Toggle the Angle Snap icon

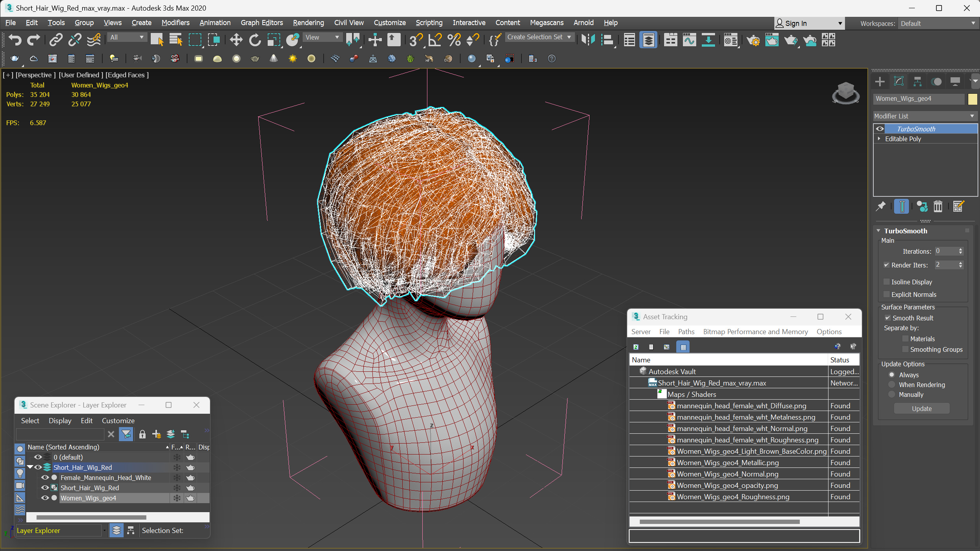(435, 40)
